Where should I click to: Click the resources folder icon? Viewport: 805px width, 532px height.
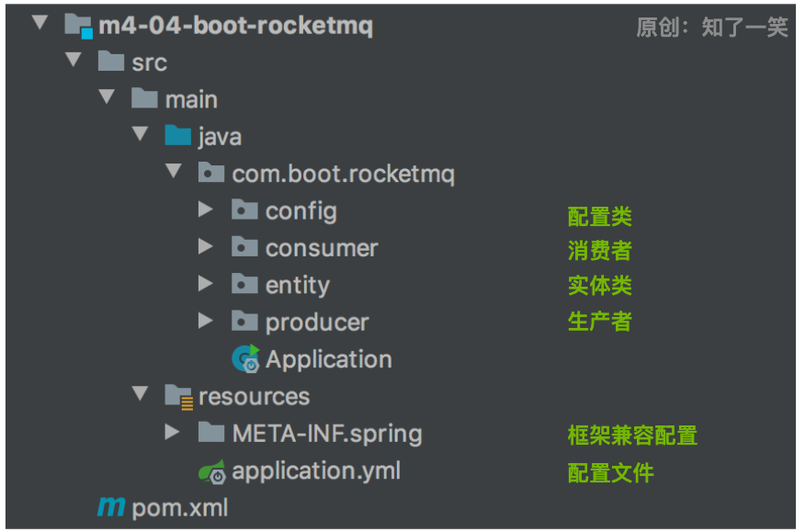tap(178, 396)
